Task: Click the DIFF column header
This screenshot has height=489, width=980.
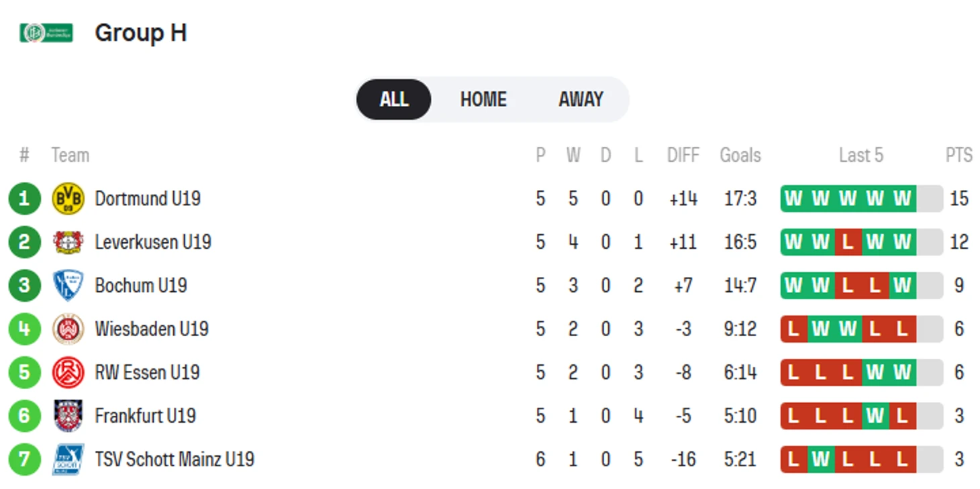Action: click(x=683, y=156)
